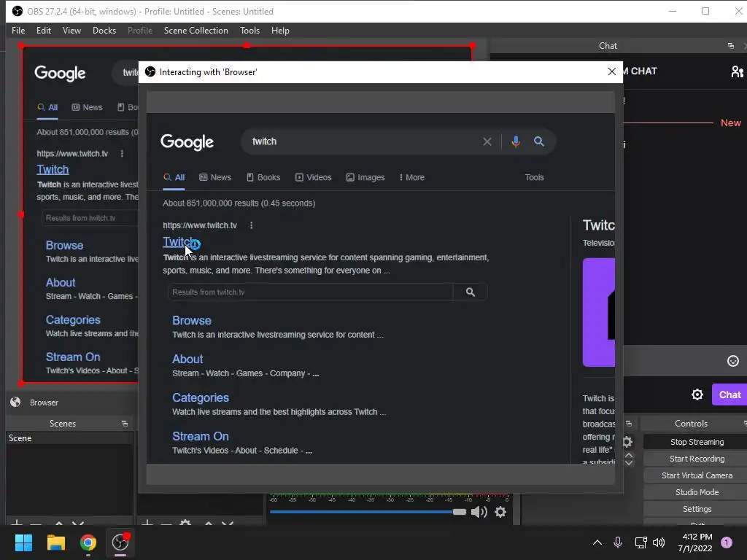Click the microphone icon in system tray
Viewport: 747px width, 560px height.
tap(617, 542)
